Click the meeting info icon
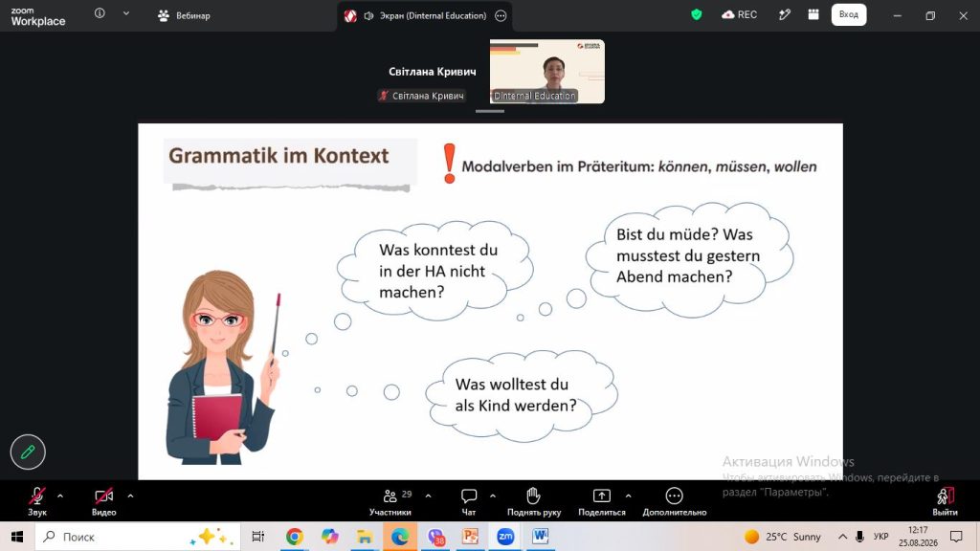The width and height of the screenshot is (980, 551). (x=100, y=13)
